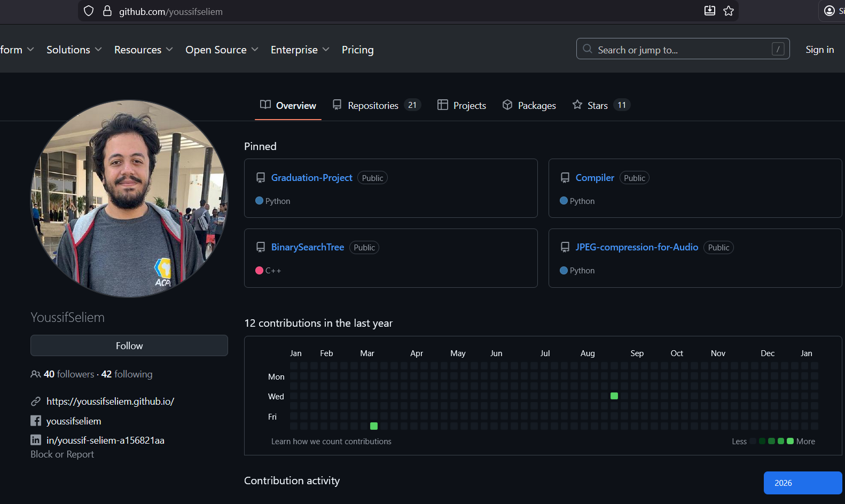The height and width of the screenshot is (504, 845).
Task: Open the BinarySearchTree repository link
Action: (307, 247)
